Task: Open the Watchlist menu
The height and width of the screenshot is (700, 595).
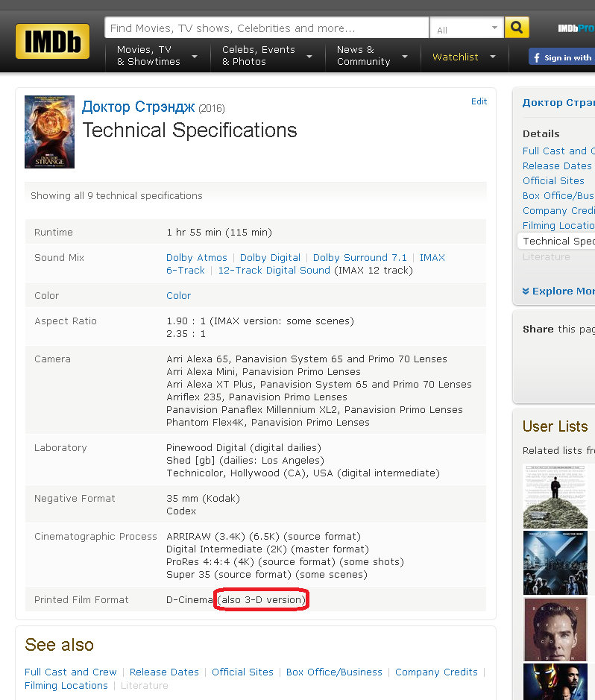Action: click(464, 57)
